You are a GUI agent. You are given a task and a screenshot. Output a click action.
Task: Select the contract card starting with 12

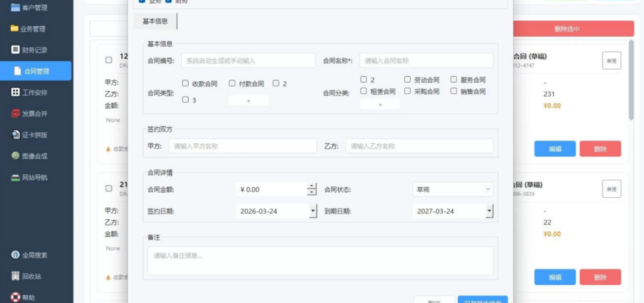pos(109,60)
